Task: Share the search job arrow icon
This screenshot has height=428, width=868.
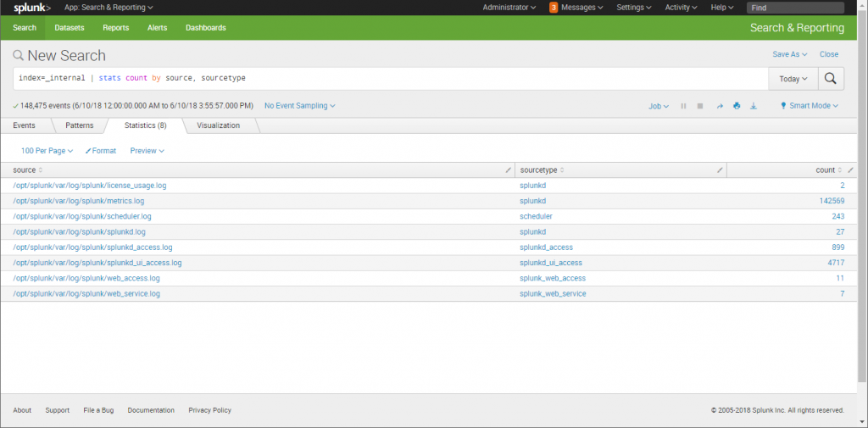Action: [720, 106]
